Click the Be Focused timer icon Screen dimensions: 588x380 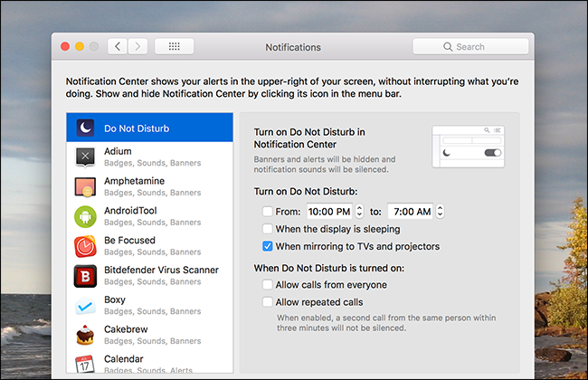coord(85,246)
